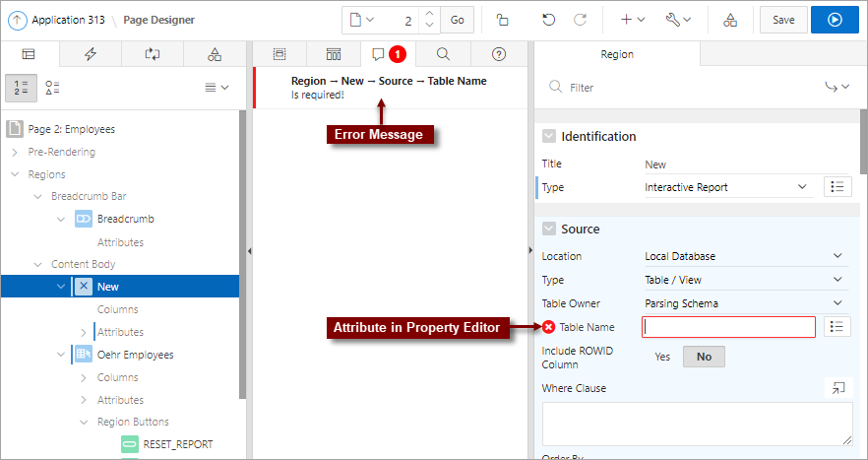The image size is (868, 460).
Task: Open the Help tab
Action: tap(499, 54)
